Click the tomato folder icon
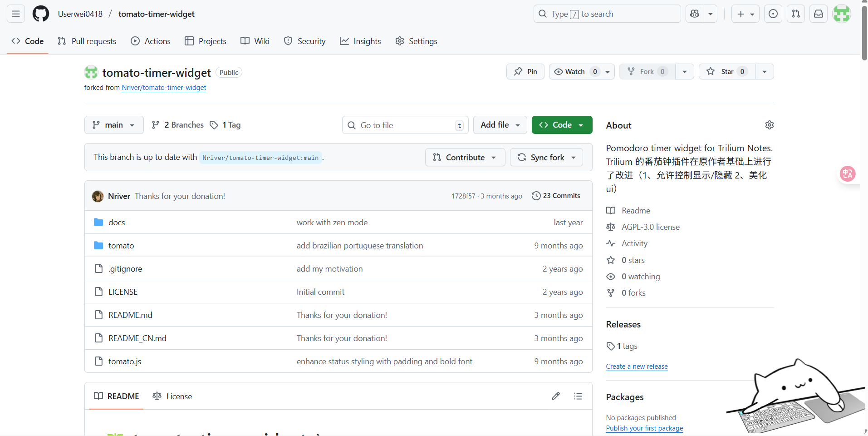The height and width of the screenshot is (436, 868). point(98,245)
